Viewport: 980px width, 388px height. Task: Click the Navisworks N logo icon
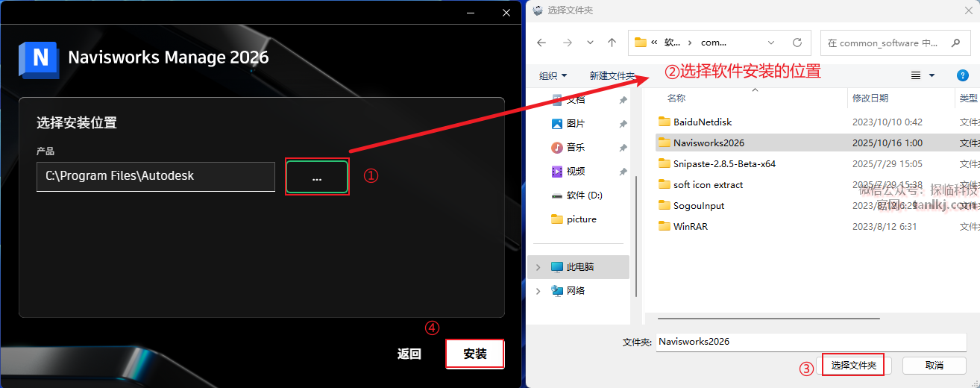[39, 60]
